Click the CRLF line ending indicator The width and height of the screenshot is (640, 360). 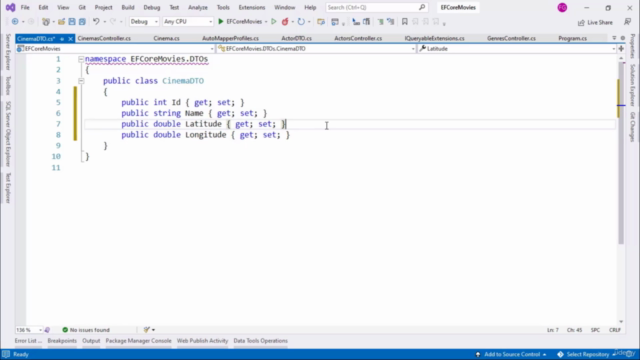pos(615,330)
